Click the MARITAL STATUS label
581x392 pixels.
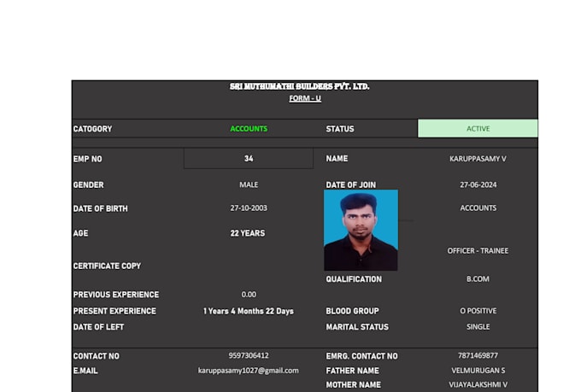tap(357, 327)
